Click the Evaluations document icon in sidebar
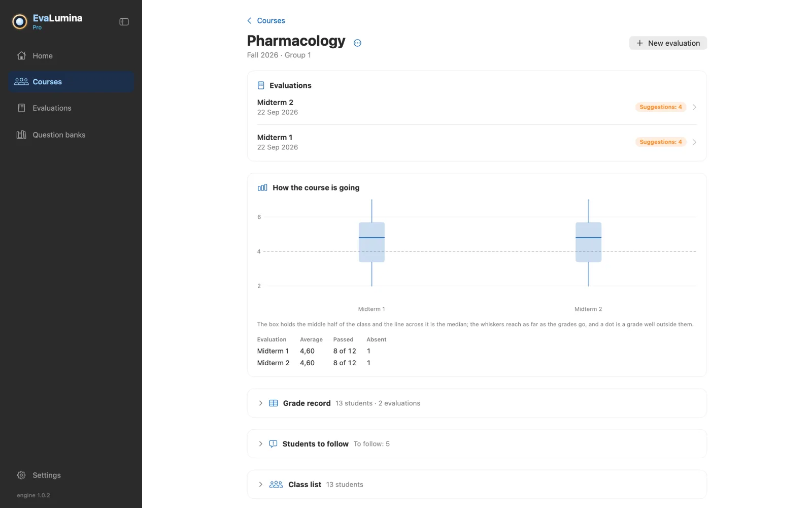The image size is (812, 508). coord(21,108)
